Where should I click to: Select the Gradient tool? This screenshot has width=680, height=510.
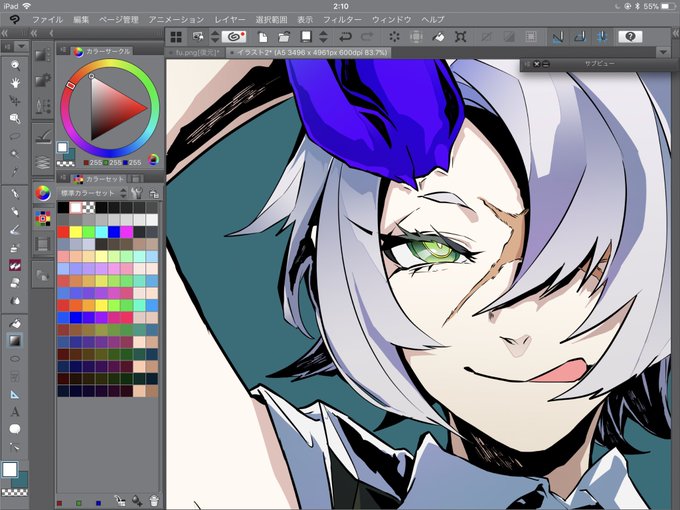[x=15, y=341]
